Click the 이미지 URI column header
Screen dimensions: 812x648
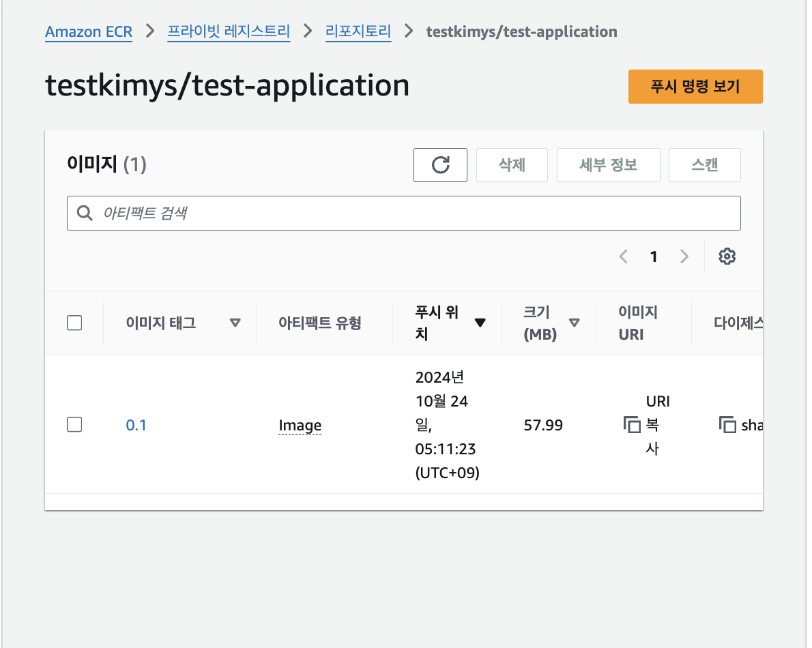pyautogui.click(x=637, y=323)
